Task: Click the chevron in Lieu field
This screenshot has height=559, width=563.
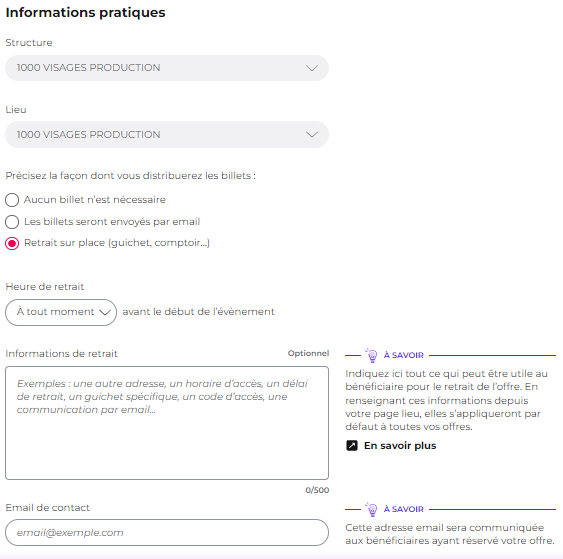Action: (312, 135)
